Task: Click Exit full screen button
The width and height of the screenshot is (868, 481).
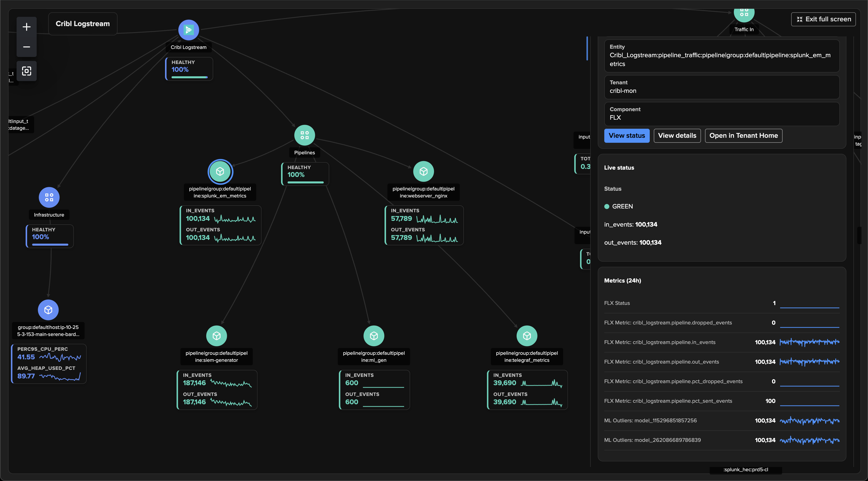Action: [x=823, y=19]
